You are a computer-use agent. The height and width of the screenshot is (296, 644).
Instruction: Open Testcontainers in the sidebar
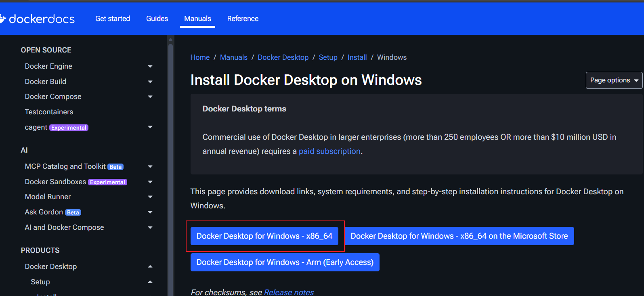pyautogui.click(x=49, y=112)
